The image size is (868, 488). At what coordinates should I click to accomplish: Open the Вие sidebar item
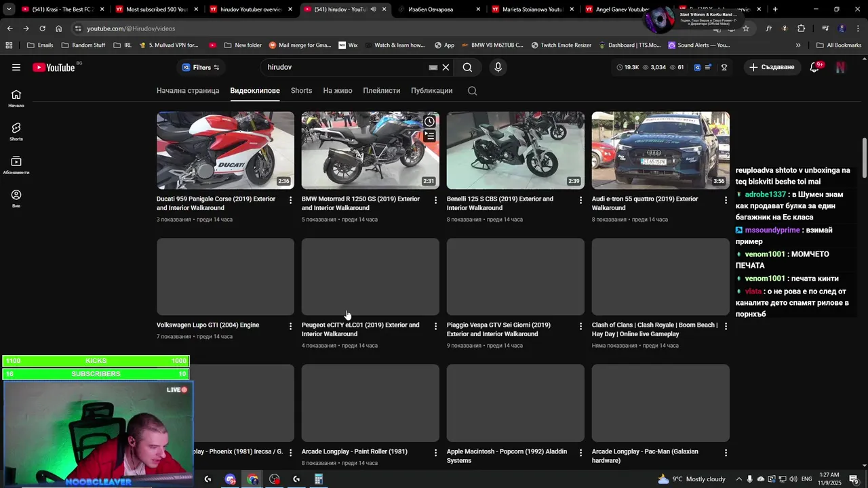coord(16,199)
